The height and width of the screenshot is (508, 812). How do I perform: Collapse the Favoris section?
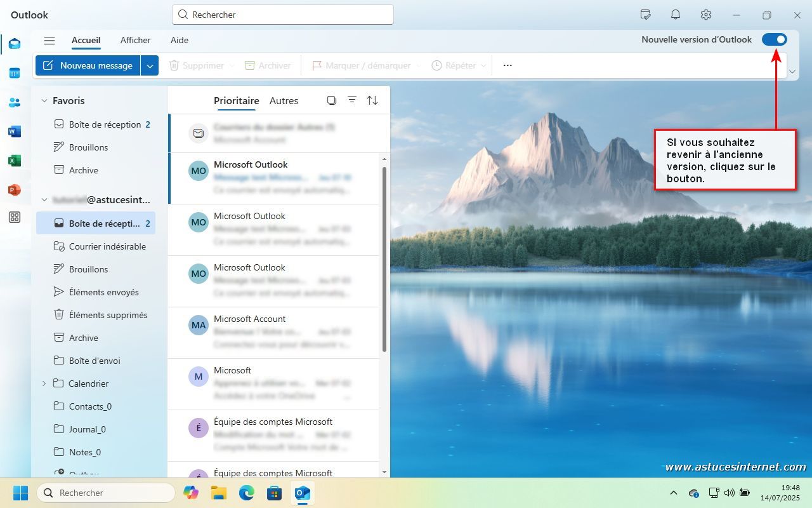(x=44, y=100)
